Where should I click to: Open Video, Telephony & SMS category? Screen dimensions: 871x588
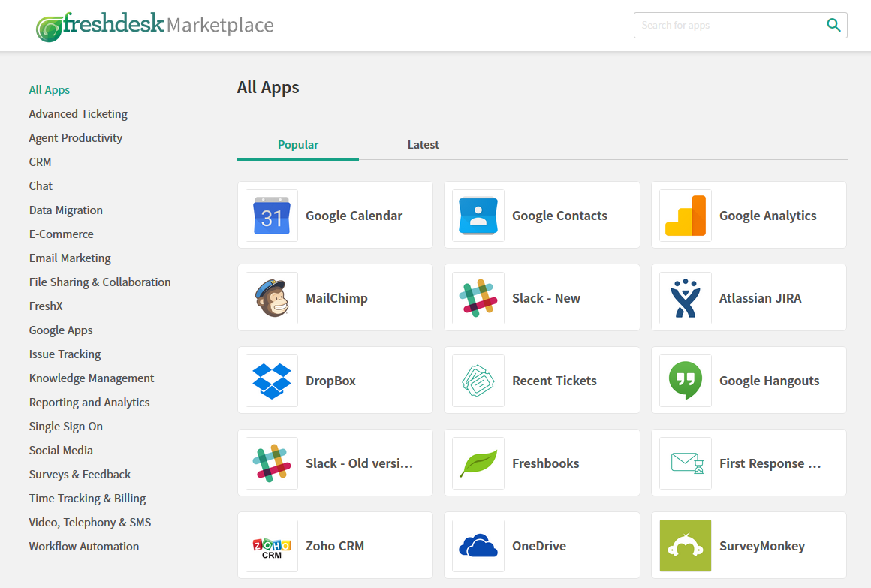(x=90, y=523)
